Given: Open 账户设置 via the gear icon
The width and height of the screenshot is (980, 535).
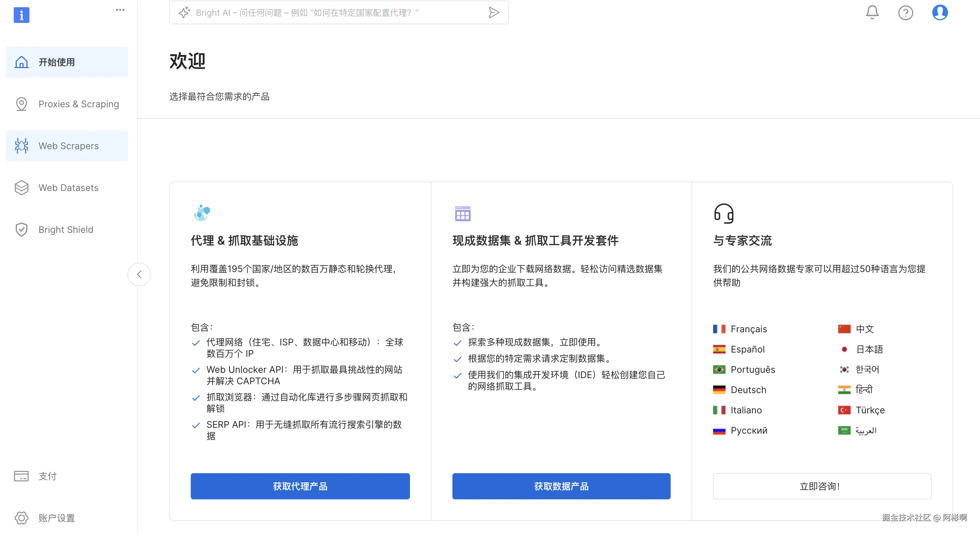Looking at the screenshot, I should coord(21,518).
